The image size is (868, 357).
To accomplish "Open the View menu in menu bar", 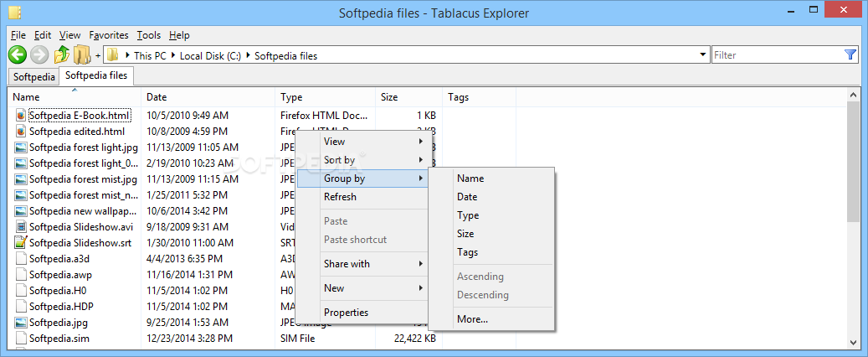I will (69, 35).
